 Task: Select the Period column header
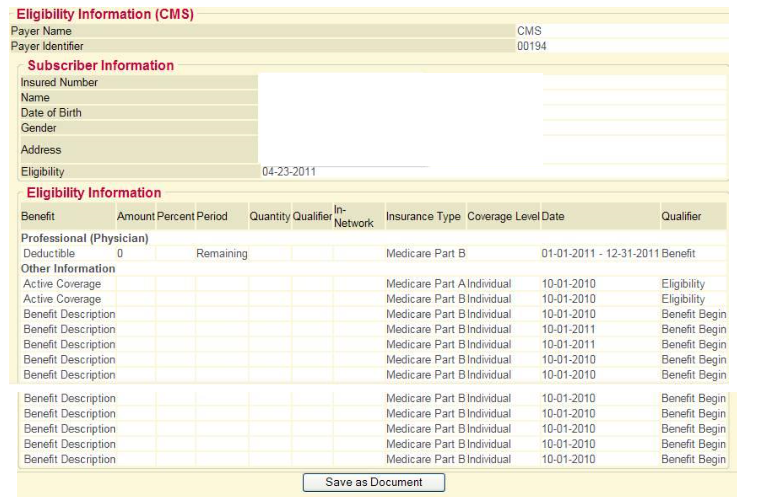point(212,217)
